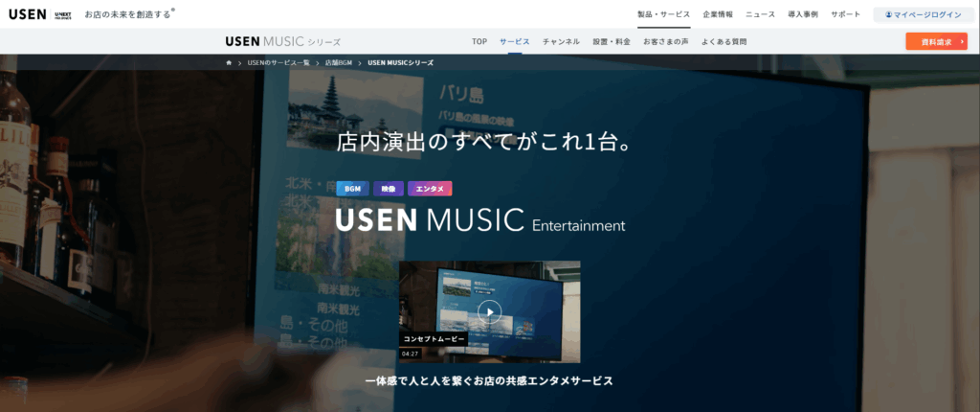980x412 pixels.
Task: Open 企業情報 menu
Action: coord(718,14)
